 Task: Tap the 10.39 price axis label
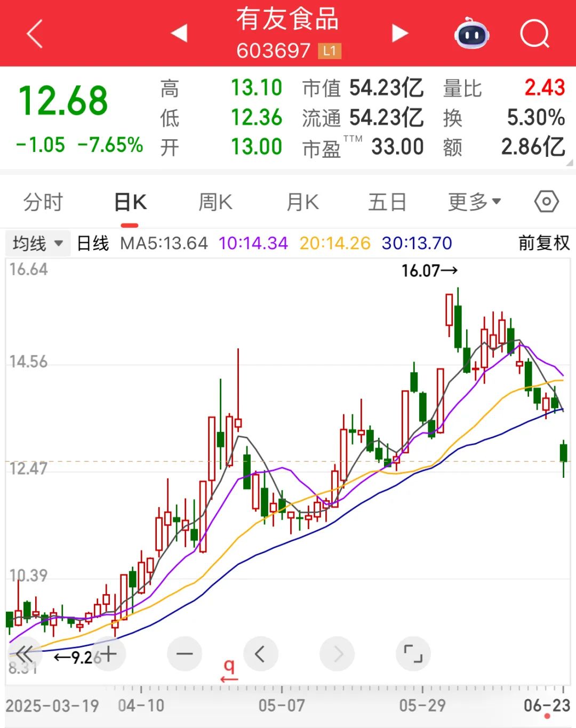tap(29, 575)
